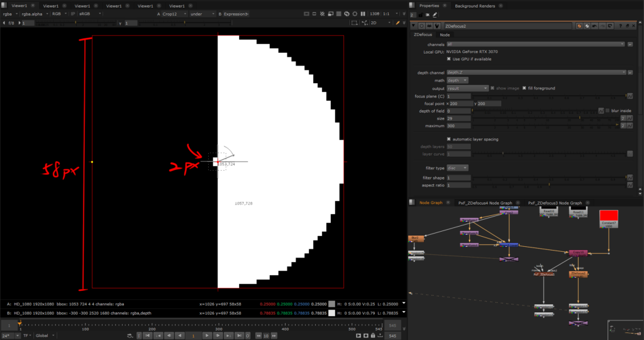Open the RGB display channel dropdown

pyautogui.click(x=59, y=14)
